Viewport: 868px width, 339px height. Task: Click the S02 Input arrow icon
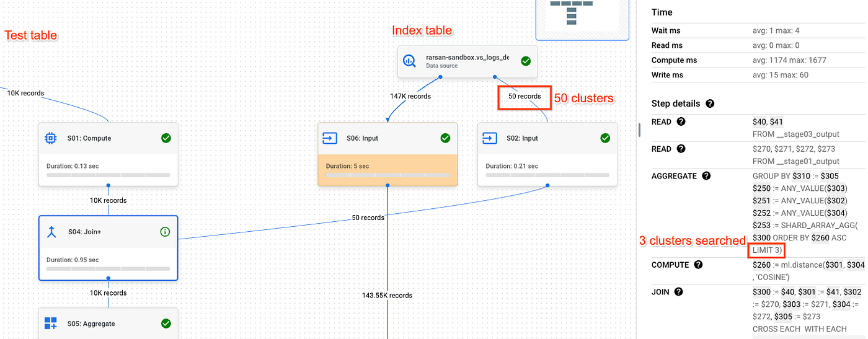click(x=490, y=138)
